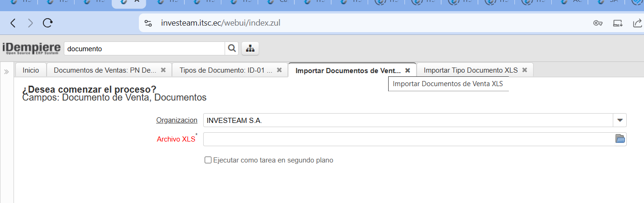Expand the Organizacion dropdown arrow
644x203 pixels.
(620, 120)
